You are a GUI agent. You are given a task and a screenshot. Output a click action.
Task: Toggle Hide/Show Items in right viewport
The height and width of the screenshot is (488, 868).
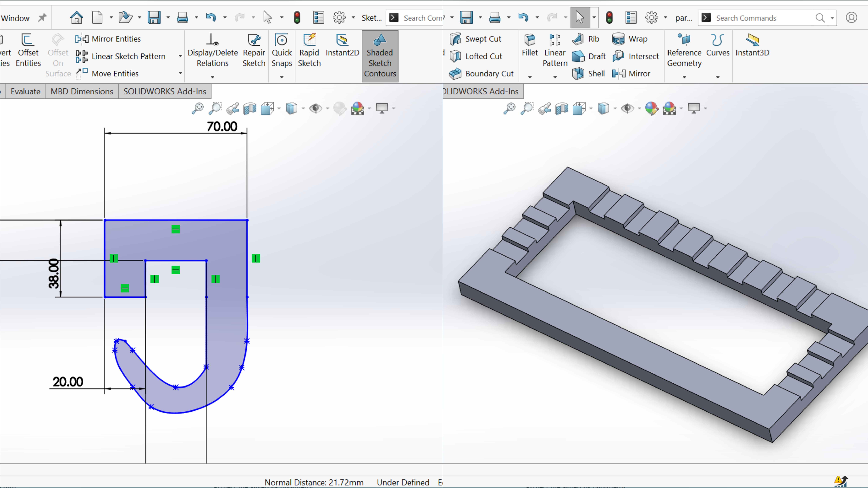[x=627, y=108]
